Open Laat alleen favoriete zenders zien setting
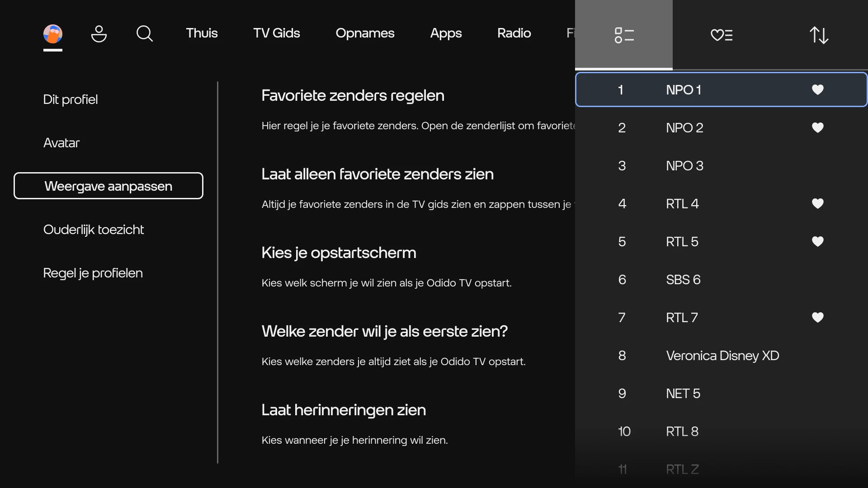Screen dimensions: 868x488 click(x=377, y=174)
